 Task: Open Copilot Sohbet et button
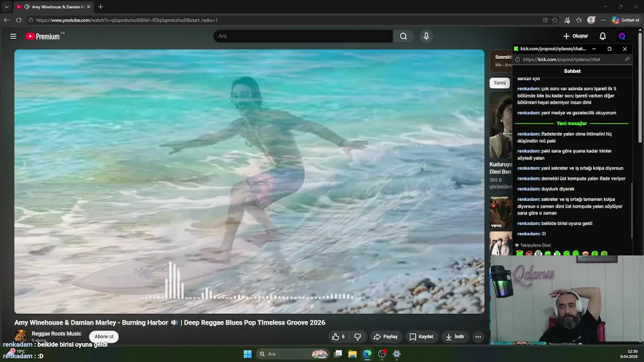626,20
